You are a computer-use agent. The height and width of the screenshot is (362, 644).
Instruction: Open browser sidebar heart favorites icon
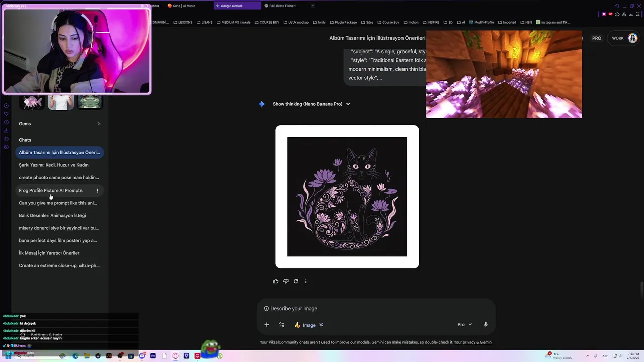point(6,114)
